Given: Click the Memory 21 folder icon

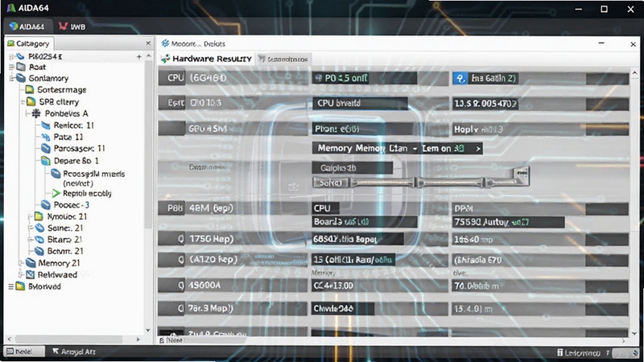Looking at the screenshot, I should coord(31,263).
